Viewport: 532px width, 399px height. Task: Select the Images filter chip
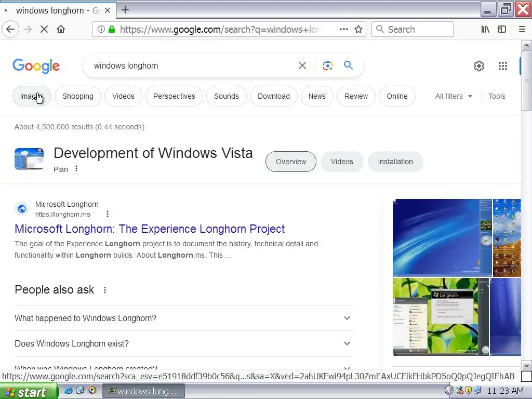(32, 96)
